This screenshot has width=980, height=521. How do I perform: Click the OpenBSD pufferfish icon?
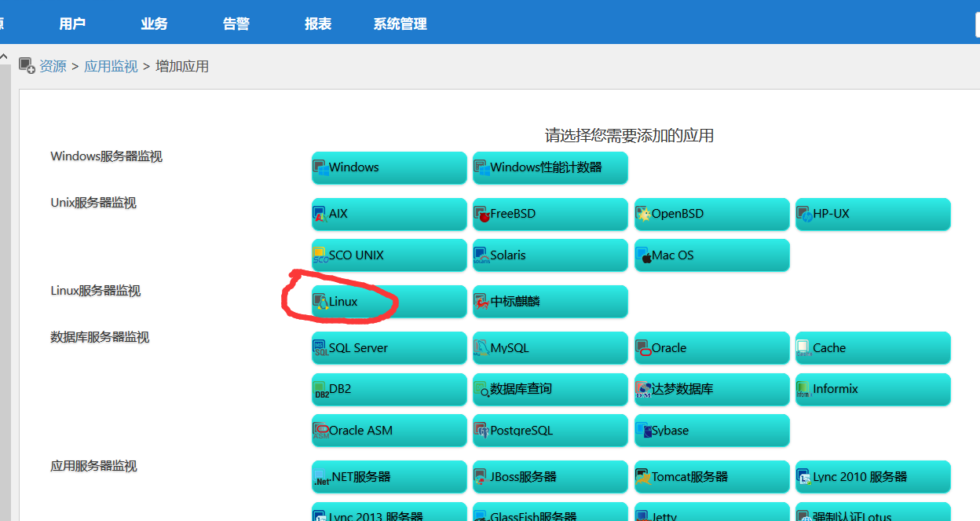pos(644,214)
